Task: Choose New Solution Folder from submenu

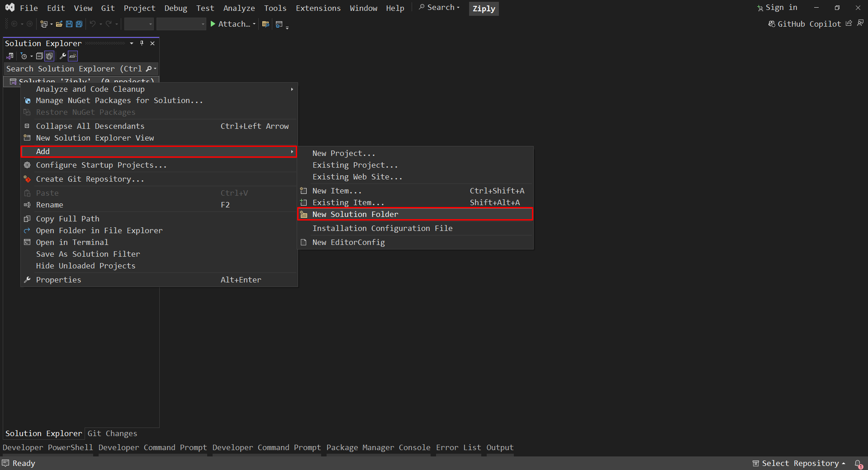Action: click(x=415, y=214)
